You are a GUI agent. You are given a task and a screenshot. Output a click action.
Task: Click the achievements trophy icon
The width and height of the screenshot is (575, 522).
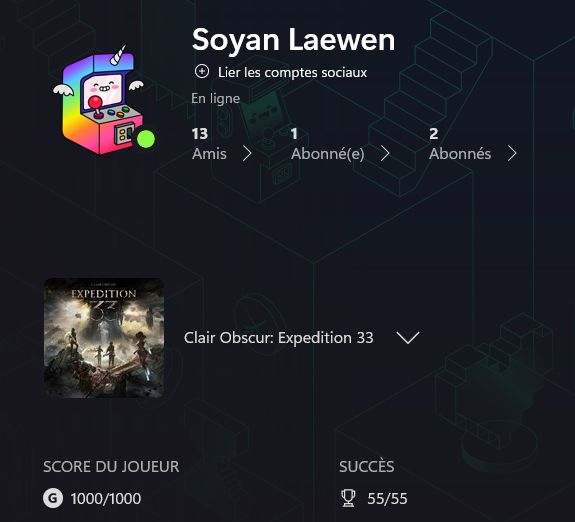348,499
